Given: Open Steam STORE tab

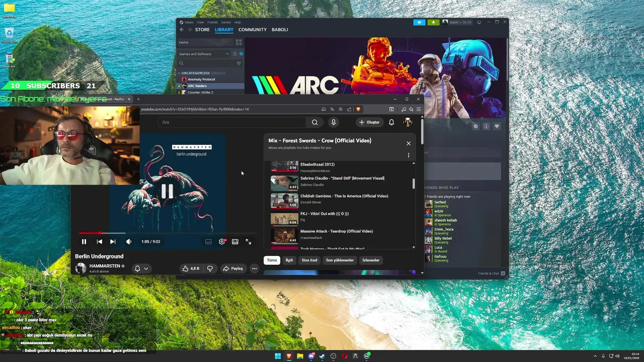Looking at the screenshot, I should point(202,30).
